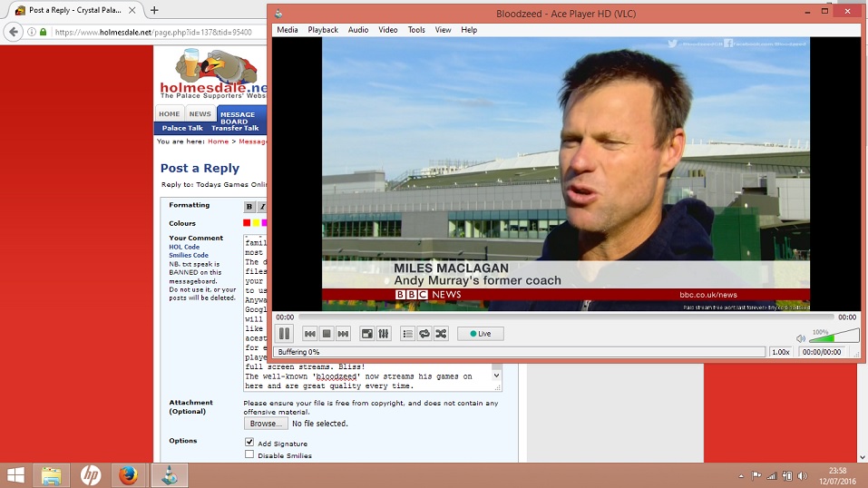The height and width of the screenshot is (488, 868).
Task: Enable the Disable Smilies checkbox
Action: (x=249, y=455)
